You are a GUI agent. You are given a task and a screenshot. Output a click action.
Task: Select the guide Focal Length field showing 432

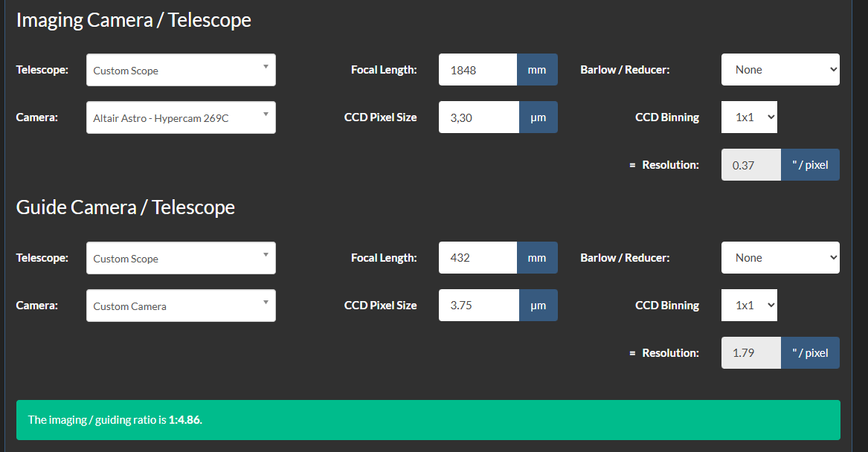(478, 258)
